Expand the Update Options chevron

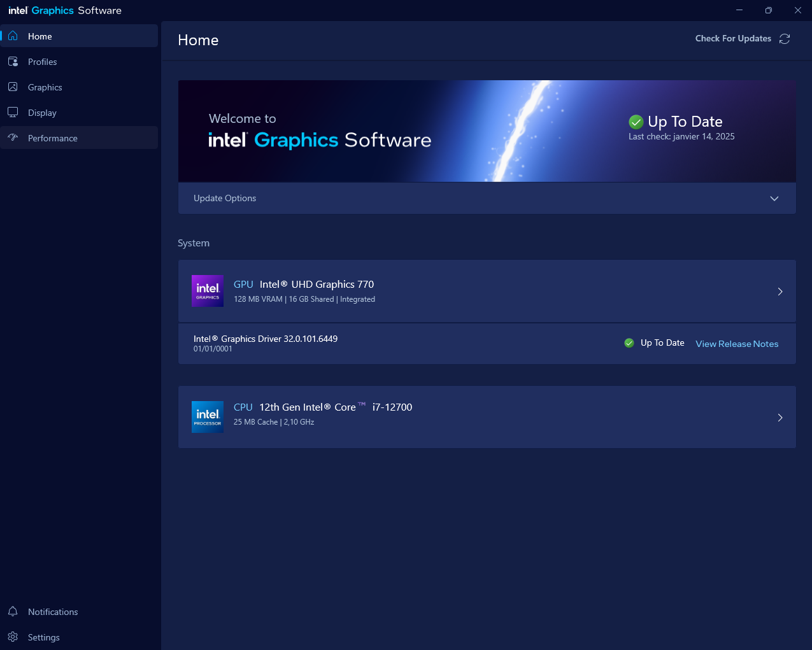click(x=774, y=199)
